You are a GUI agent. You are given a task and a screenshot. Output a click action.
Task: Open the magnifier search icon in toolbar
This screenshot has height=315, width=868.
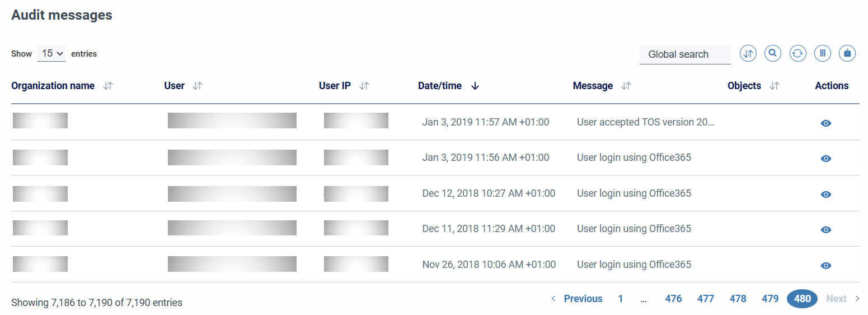point(773,54)
